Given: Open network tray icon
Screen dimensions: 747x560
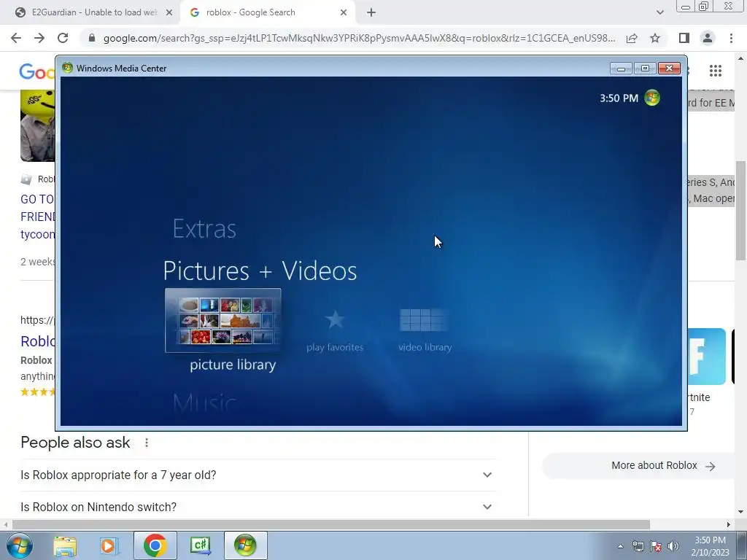Looking at the screenshot, I should pos(638,546).
